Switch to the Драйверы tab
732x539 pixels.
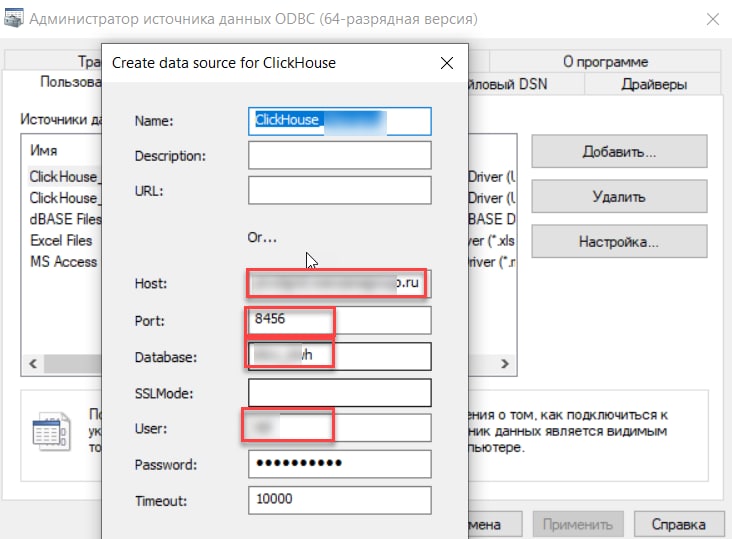[x=654, y=84]
